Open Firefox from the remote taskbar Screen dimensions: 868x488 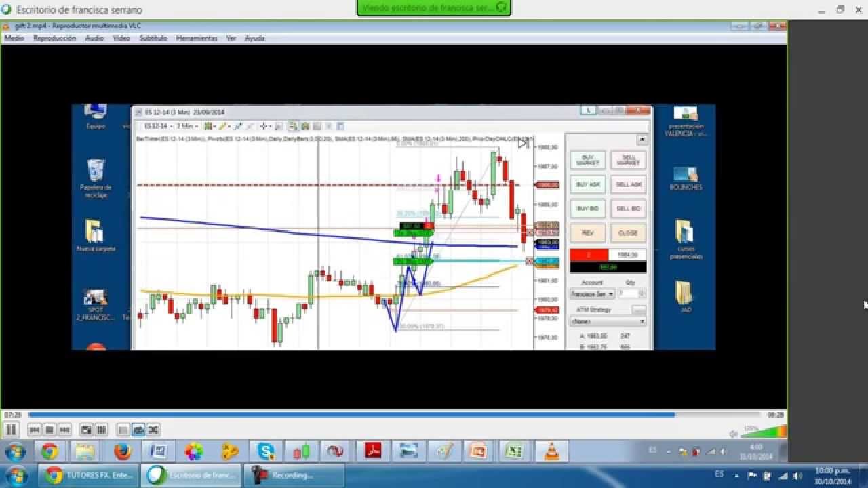122,451
